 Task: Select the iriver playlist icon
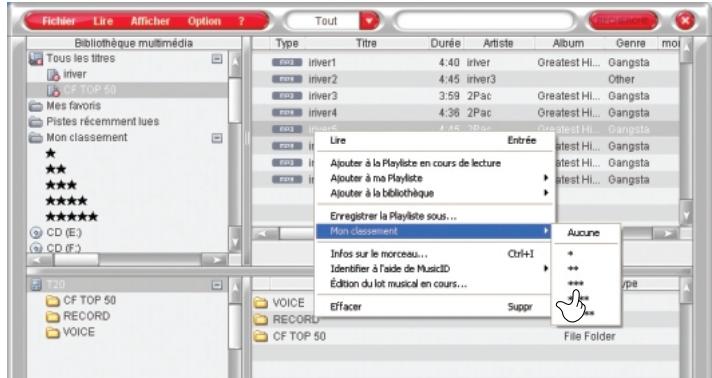tap(54, 75)
